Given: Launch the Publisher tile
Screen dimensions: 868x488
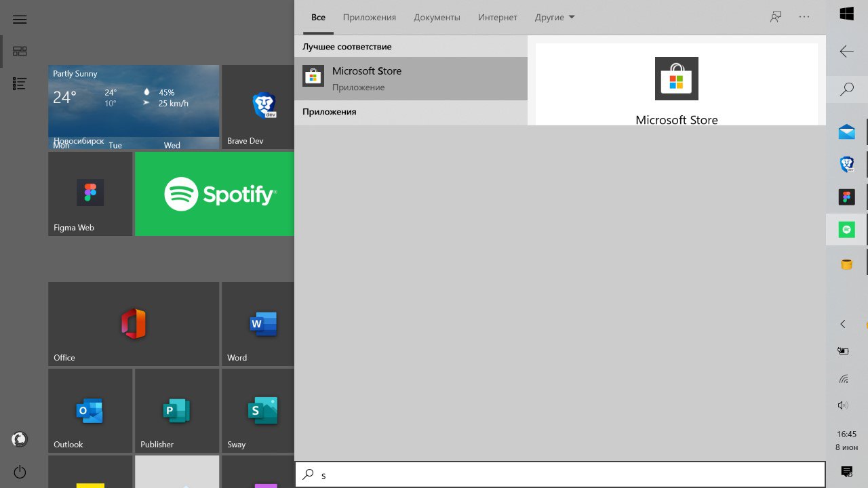Looking at the screenshot, I should pos(177,411).
